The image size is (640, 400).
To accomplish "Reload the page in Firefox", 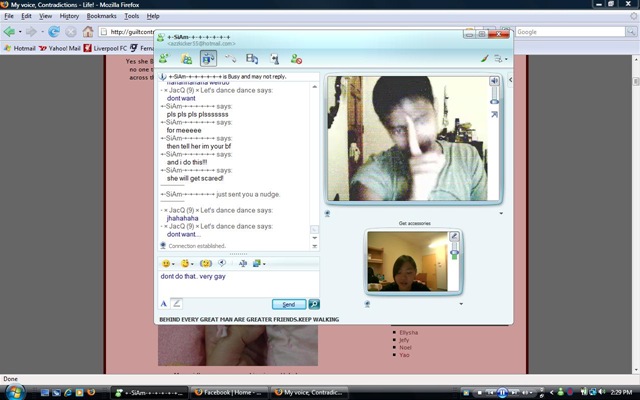I will [53, 31].
